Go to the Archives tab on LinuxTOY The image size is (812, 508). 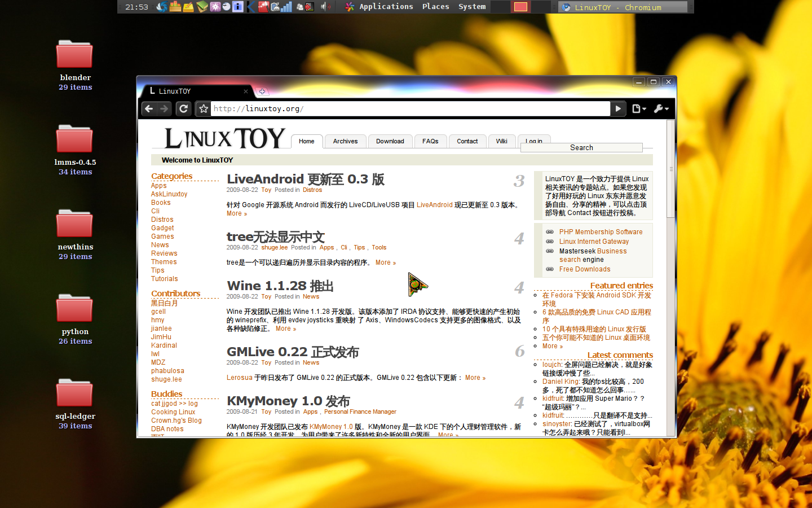(x=345, y=141)
